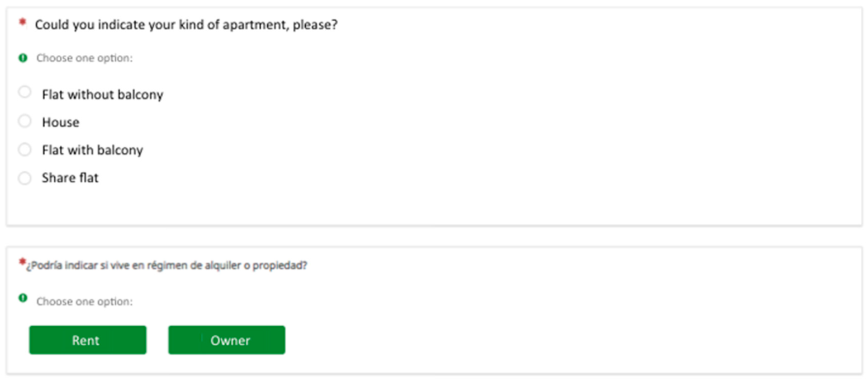Choose the 'House' radio button
Screen dimensions: 868x385
click(25, 120)
